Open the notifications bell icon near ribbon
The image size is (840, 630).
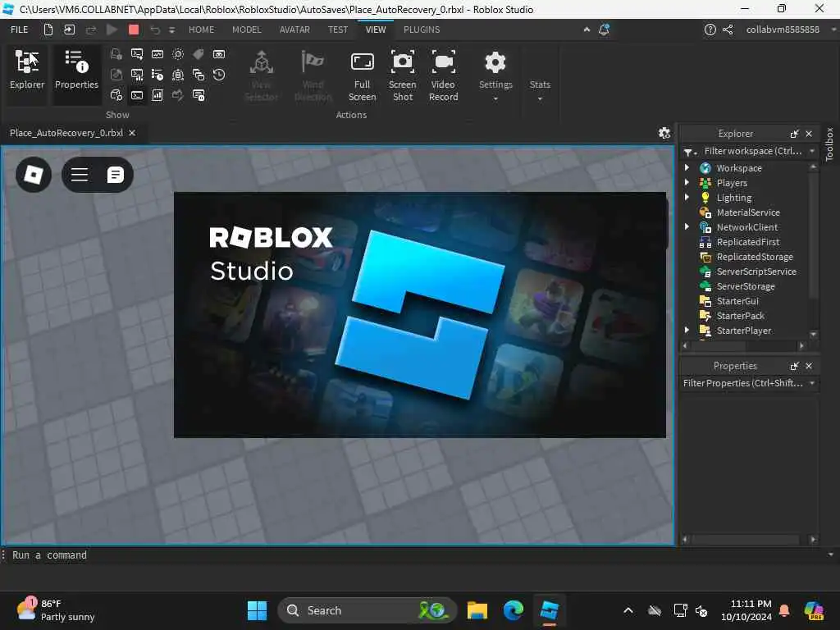point(605,30)
